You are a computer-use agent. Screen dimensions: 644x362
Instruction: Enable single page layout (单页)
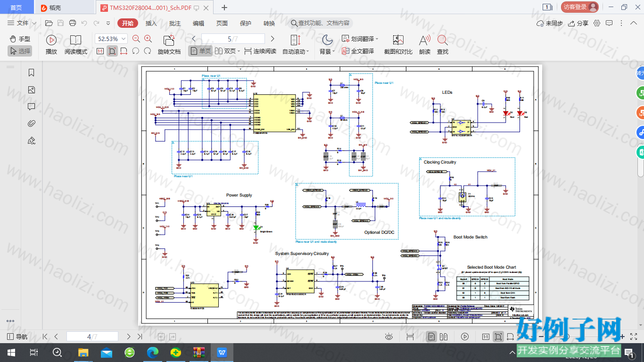pos(200,51)
